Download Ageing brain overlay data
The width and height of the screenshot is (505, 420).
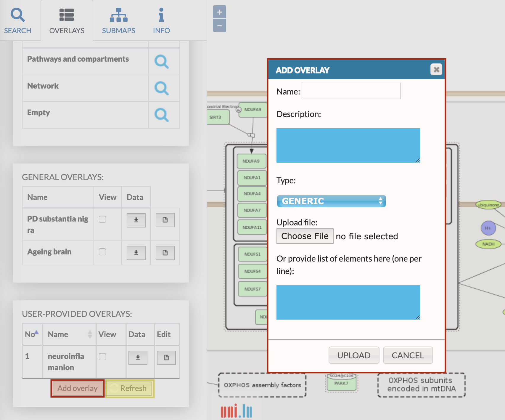click(136, 253)
